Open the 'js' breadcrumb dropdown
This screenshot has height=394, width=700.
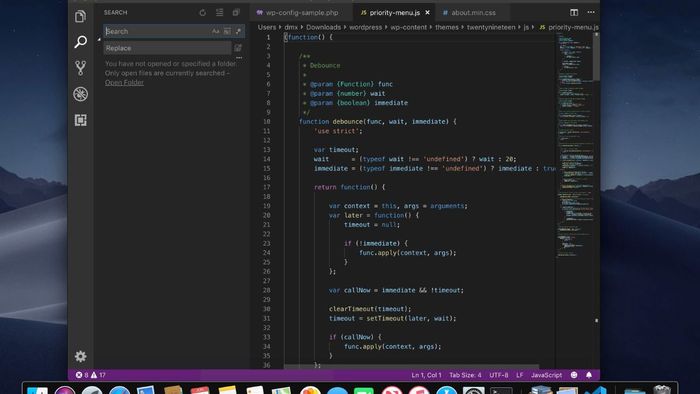[526, 27]
